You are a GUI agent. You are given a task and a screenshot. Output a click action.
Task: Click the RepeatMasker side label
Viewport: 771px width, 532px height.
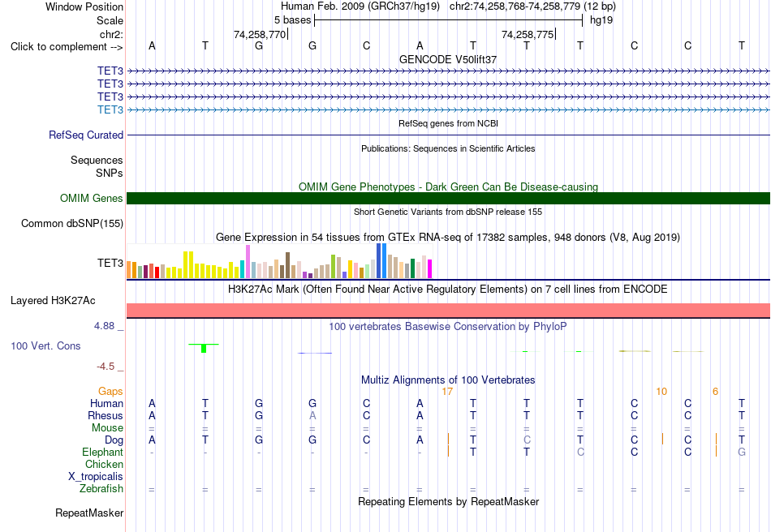pos(89,513)
